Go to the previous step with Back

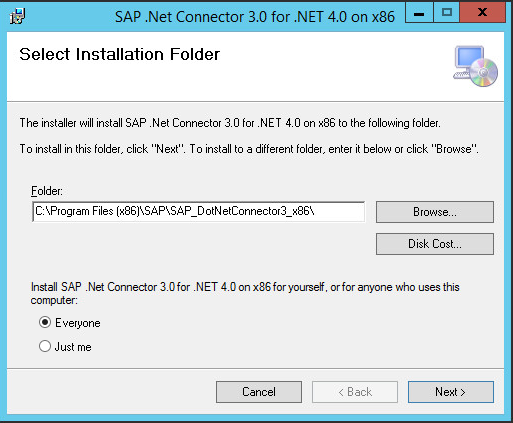pyautogui.click(x=355, y=392)
